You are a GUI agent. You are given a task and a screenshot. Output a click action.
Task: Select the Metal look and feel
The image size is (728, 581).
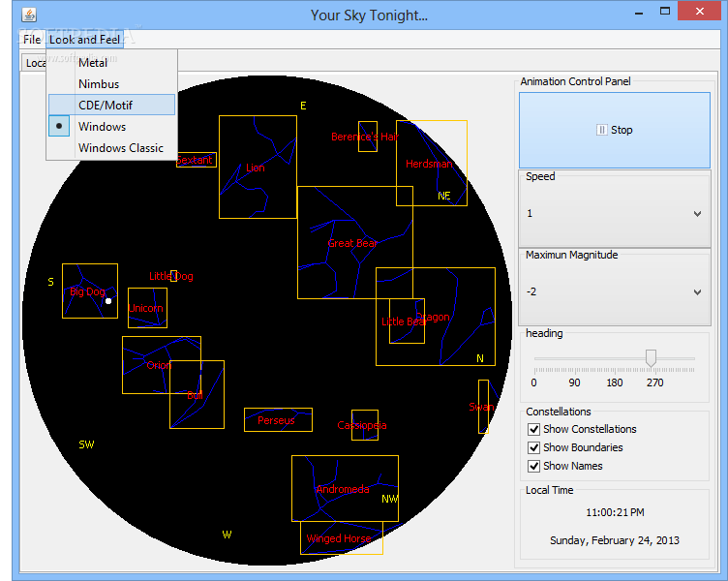coord(111,63)
